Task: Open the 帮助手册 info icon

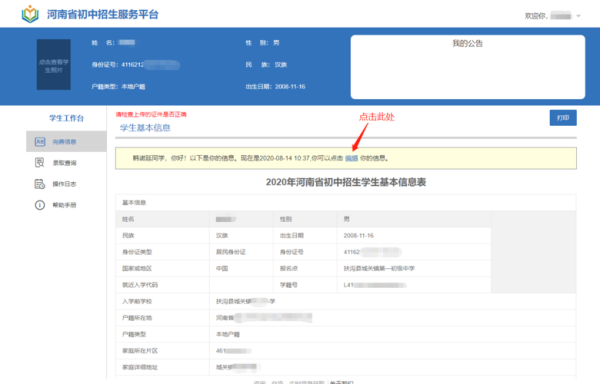Action: (x=40, y=205)
